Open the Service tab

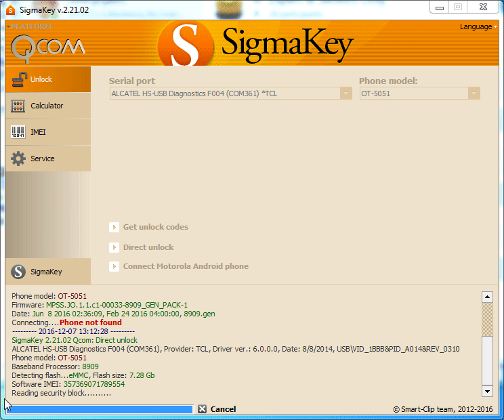[48, 159]
